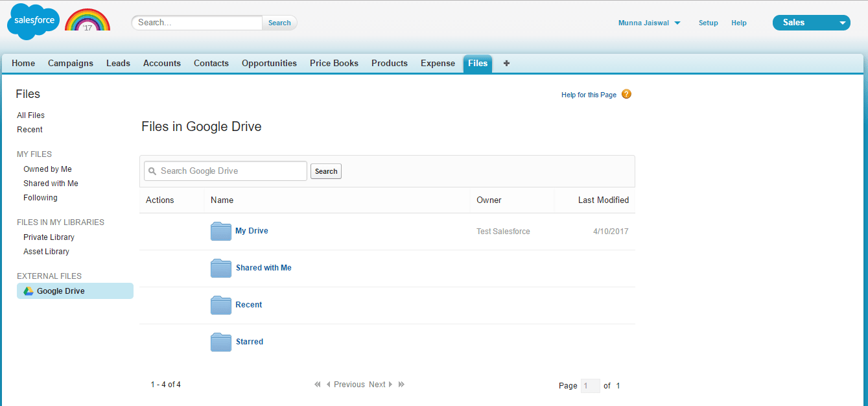Click the orange help question mark icon
Viewport: 868px width, 406px height.
point(626,94)
